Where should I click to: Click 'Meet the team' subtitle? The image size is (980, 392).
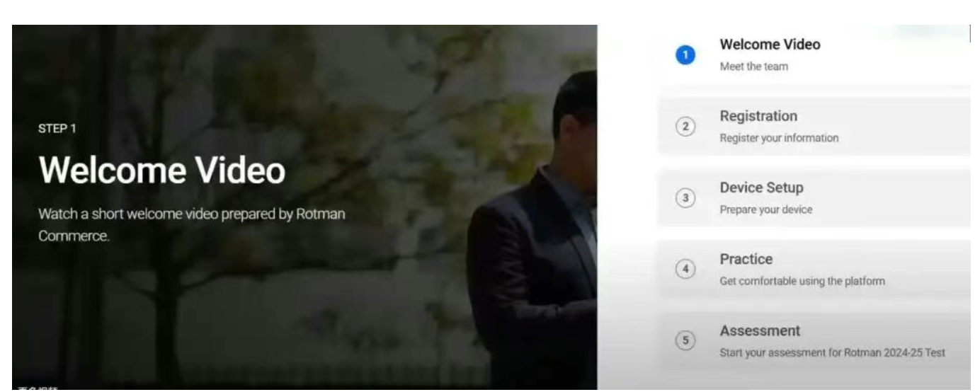(753, 67)
